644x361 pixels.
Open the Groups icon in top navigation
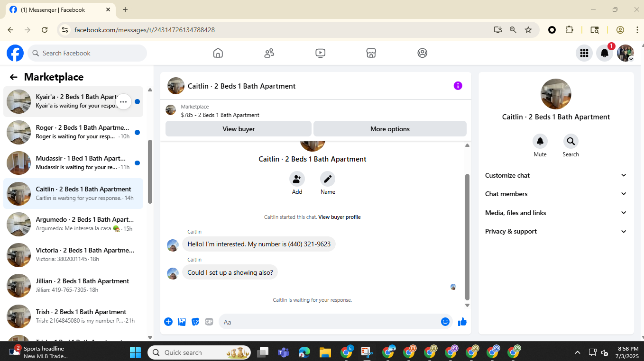(x=423, y=53)
